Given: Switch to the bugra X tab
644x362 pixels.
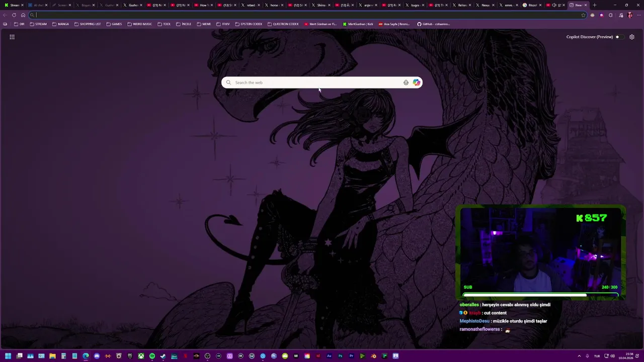Looking at the screenshot, I should click(x=414, y=5).
